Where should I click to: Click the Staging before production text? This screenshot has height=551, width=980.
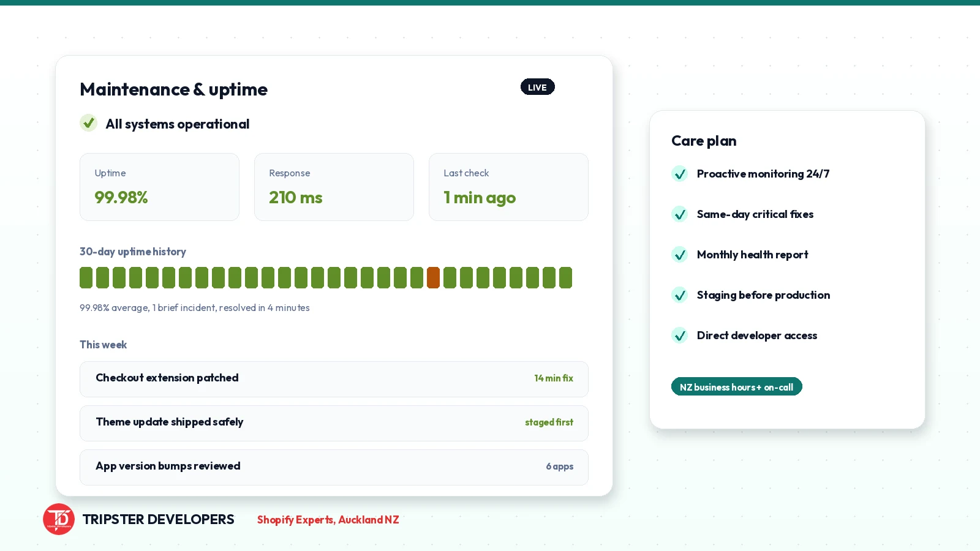pyautogui.click(x=764, y=295)
